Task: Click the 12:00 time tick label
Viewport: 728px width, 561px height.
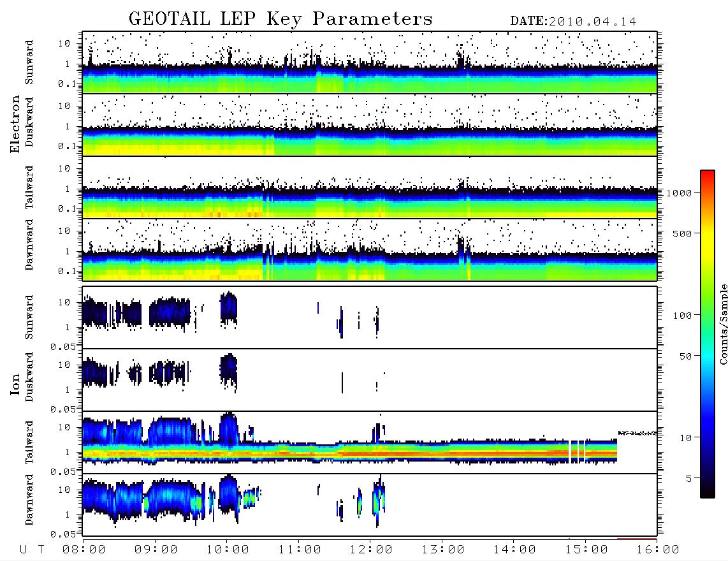Action: pyautogui.click(x=371, y=550)
